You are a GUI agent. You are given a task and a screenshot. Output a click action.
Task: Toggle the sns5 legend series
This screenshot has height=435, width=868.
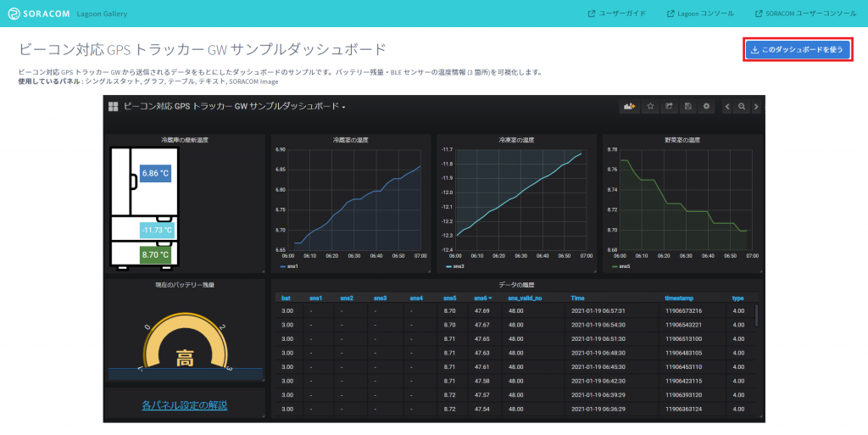point(621,266)
